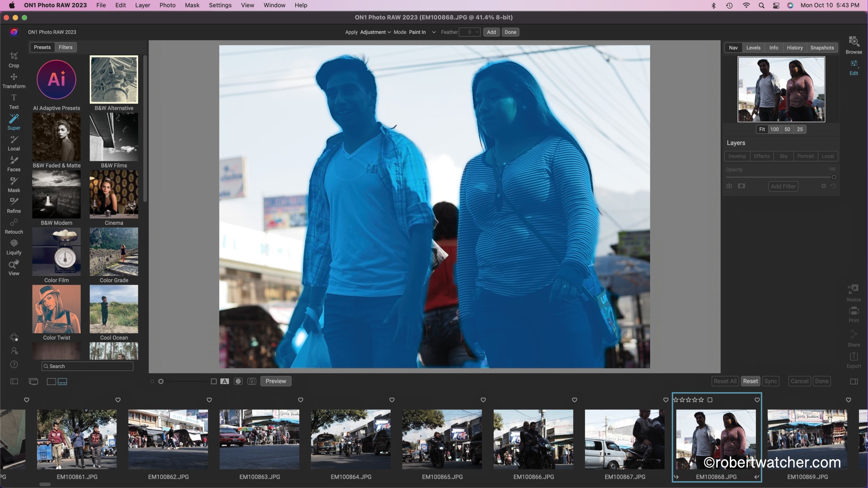Choose the Retouch tool in sidebar
The height and width of the screenshot is (488, 868).
tap(14, 226)
